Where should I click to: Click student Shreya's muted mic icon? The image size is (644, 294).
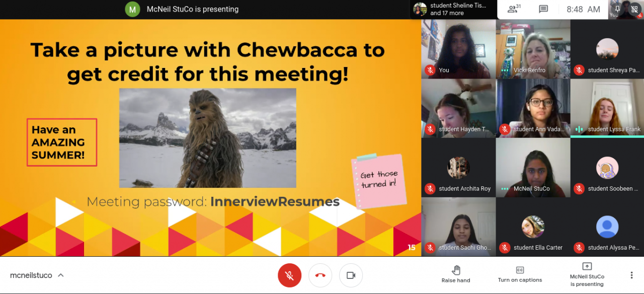click(x=579, y=70)
